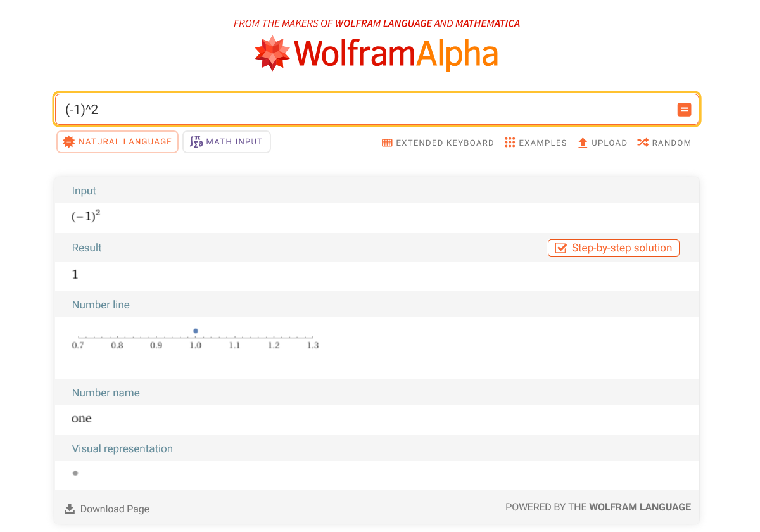Click the orange compute equals icon
The height and width of the screenshot is (532, 760).
684,110
